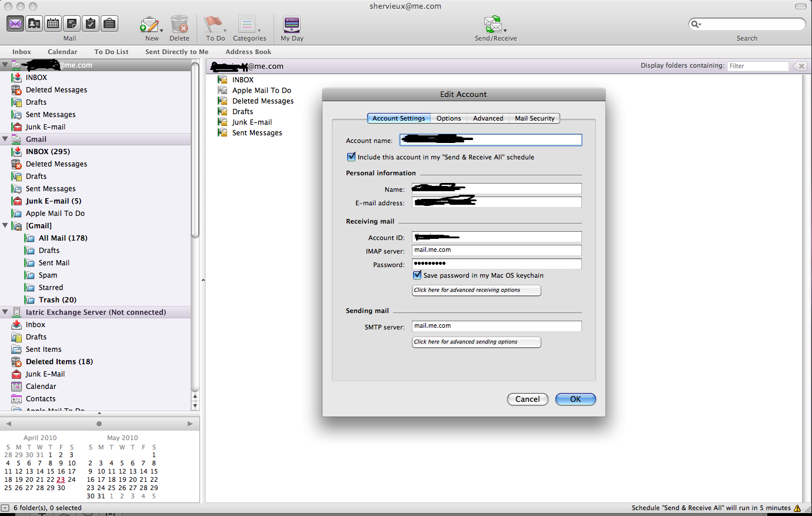Viewport: 812px width, 516px height.
Task: Switch to the Account Settings tab
Action: [398, 118]
